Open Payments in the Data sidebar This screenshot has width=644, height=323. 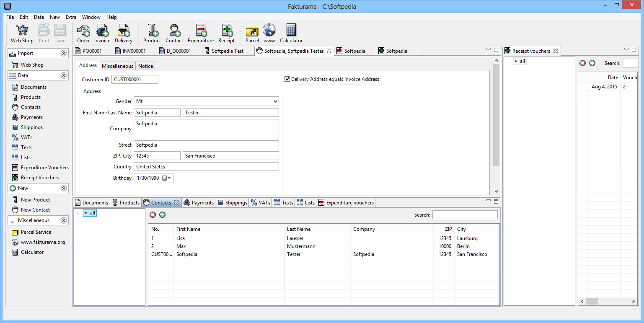[27, 117]
